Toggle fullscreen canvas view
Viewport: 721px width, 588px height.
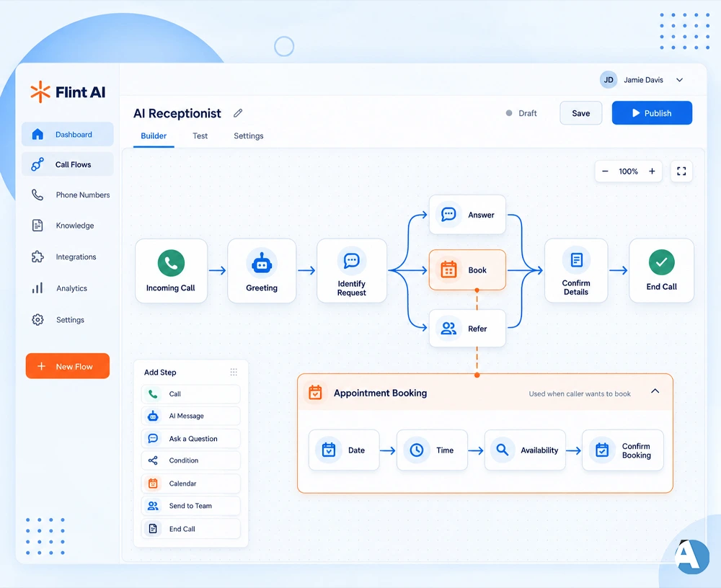click(681, 171)
